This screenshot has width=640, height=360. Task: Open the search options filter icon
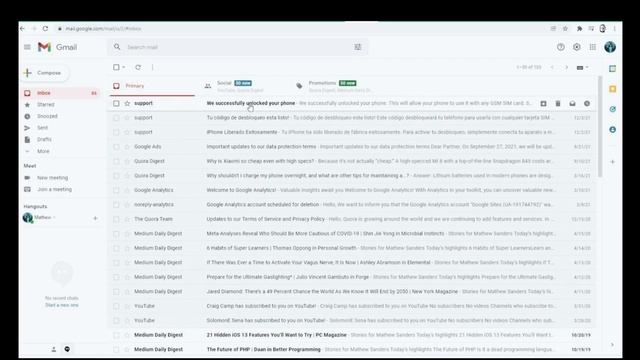[358, 47]
